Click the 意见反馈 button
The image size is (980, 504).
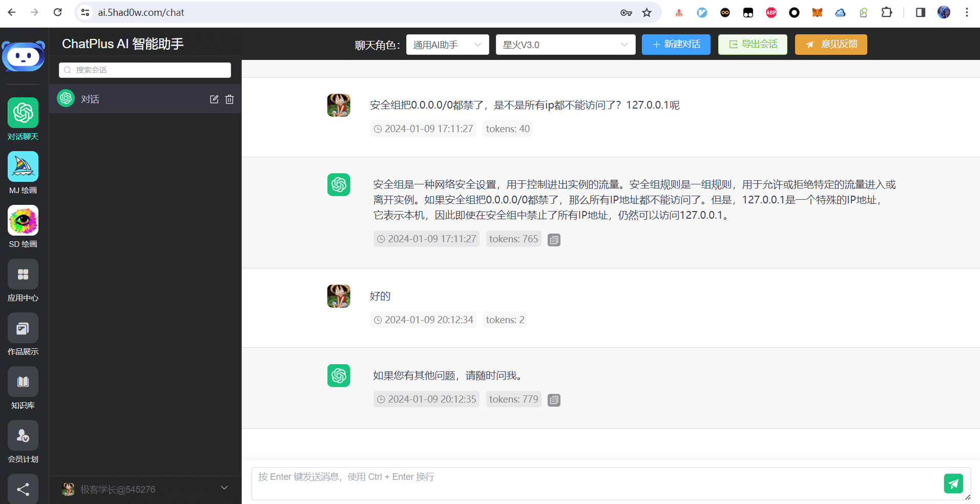[x=831, y=45]
